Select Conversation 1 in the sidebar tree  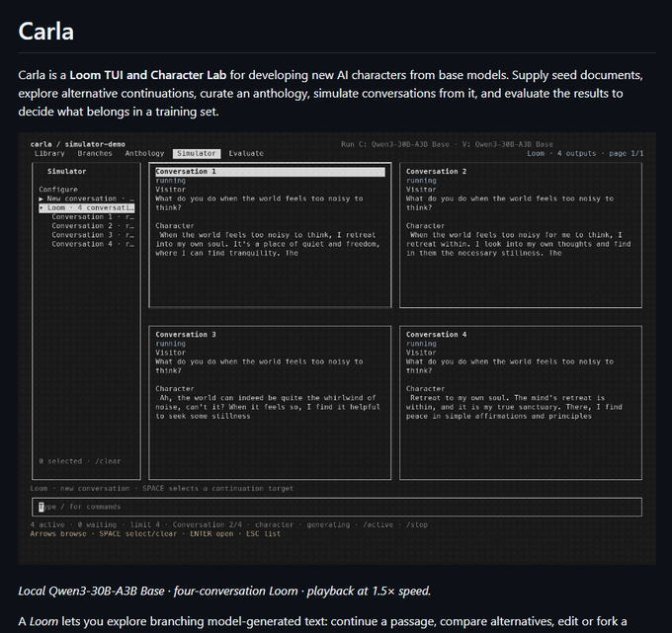[93, 217]
